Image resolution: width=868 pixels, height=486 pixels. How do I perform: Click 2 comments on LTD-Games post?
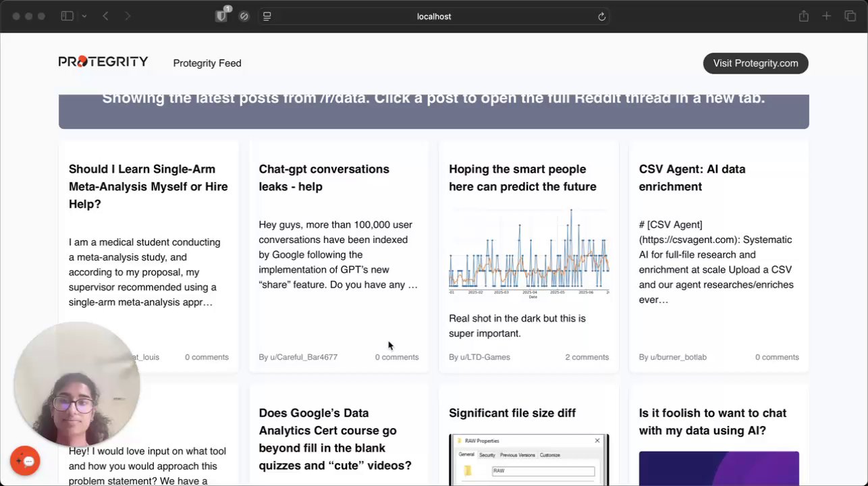pos(587,357)
